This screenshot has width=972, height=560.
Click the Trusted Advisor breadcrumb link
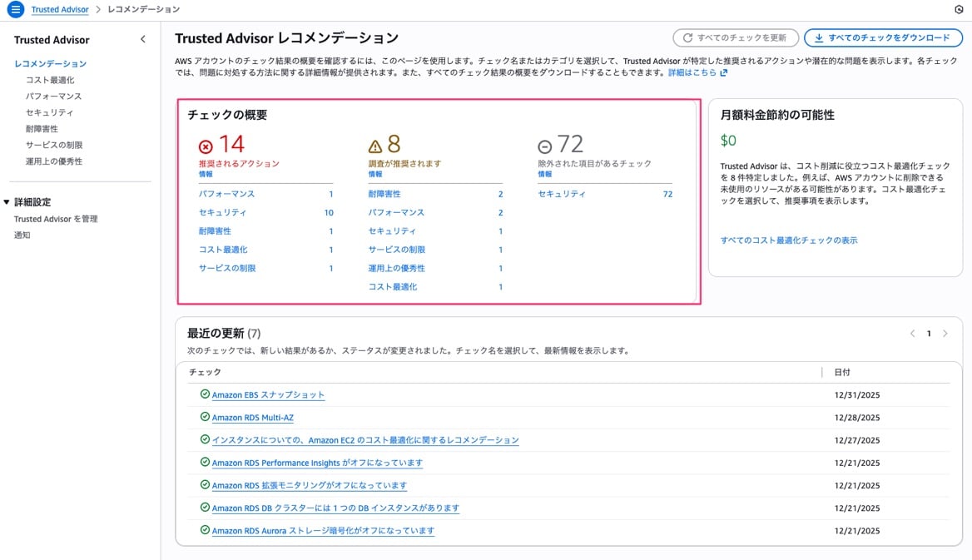[x=62, y=10]
